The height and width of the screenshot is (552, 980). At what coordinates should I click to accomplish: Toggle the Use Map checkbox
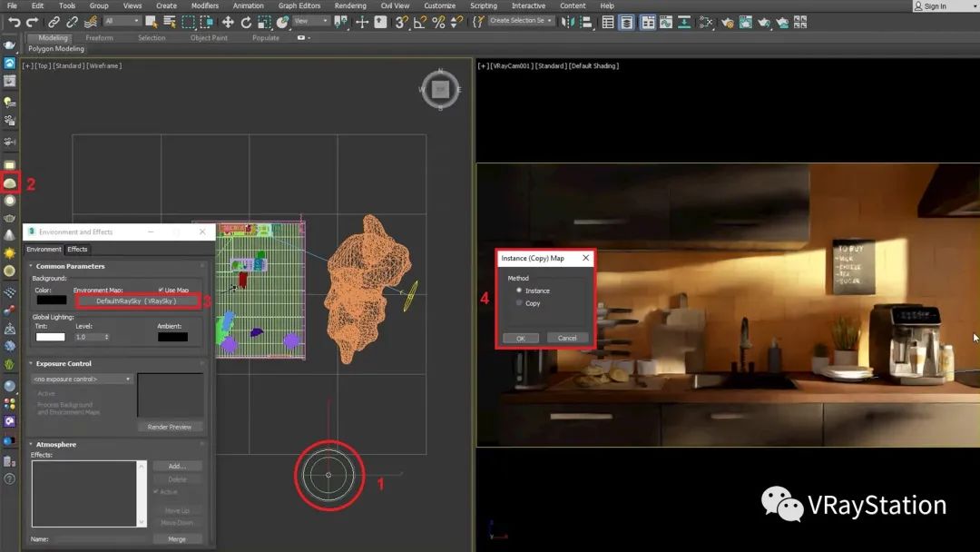tap(161, 290)
